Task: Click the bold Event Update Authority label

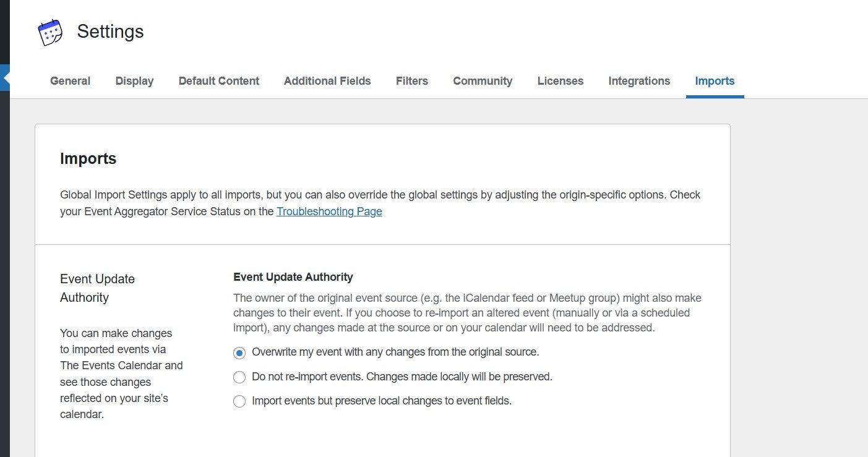Action: pyautogui.click(x=293, y=277)
